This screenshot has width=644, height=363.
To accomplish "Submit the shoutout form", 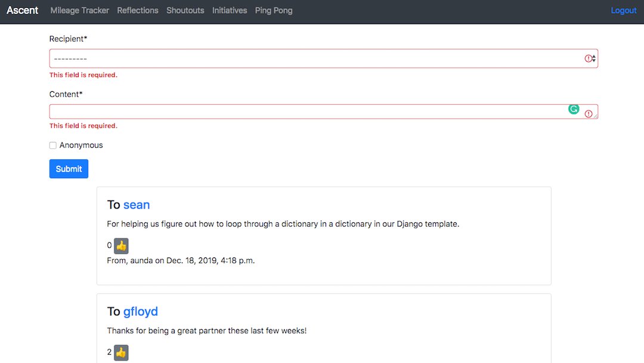I will 69,169.
